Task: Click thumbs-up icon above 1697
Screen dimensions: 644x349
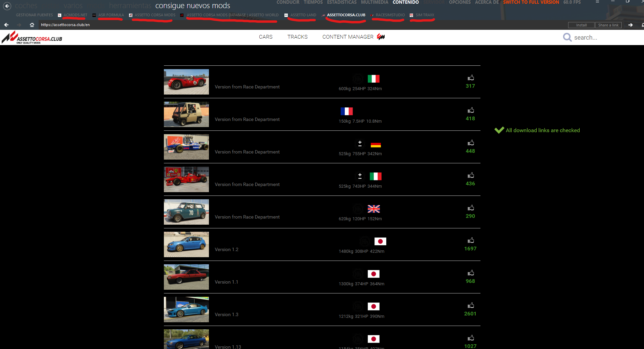Action: (471, 241)
